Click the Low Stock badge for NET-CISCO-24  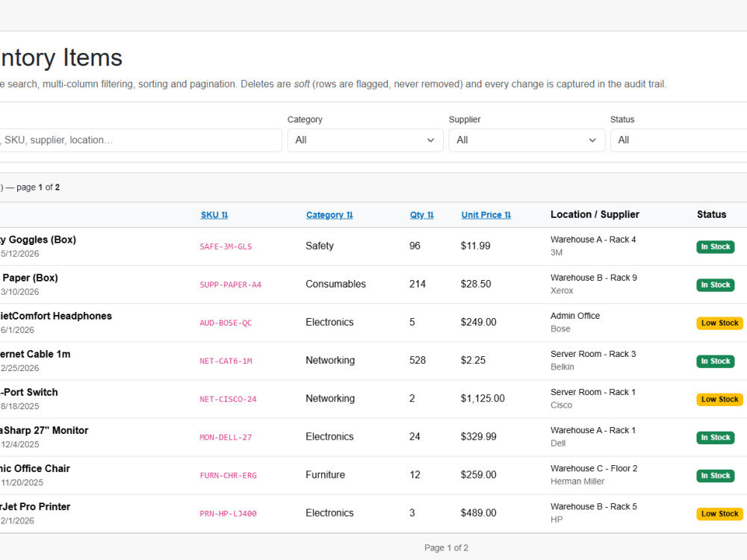coord(719,399)
